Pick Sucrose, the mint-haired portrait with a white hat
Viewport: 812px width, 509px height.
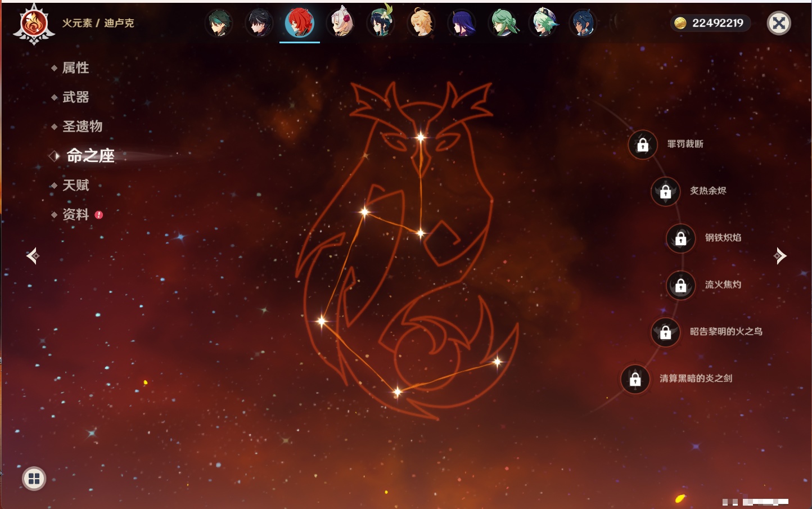543,23
